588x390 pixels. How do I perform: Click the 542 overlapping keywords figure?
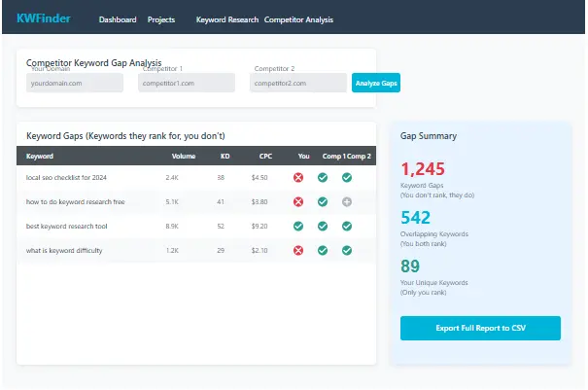pyautogui.click(x=416, y=218)
